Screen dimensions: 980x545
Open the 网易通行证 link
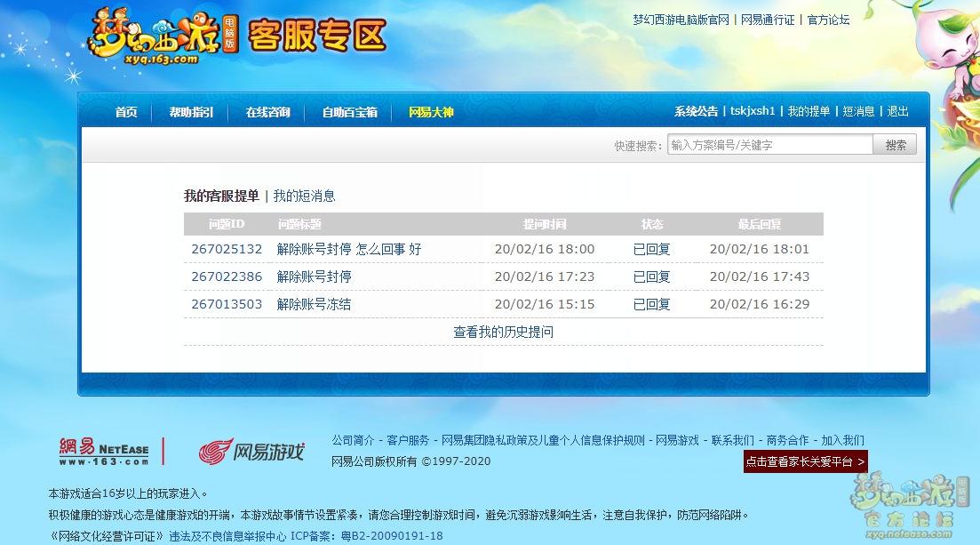click(768, 20)
